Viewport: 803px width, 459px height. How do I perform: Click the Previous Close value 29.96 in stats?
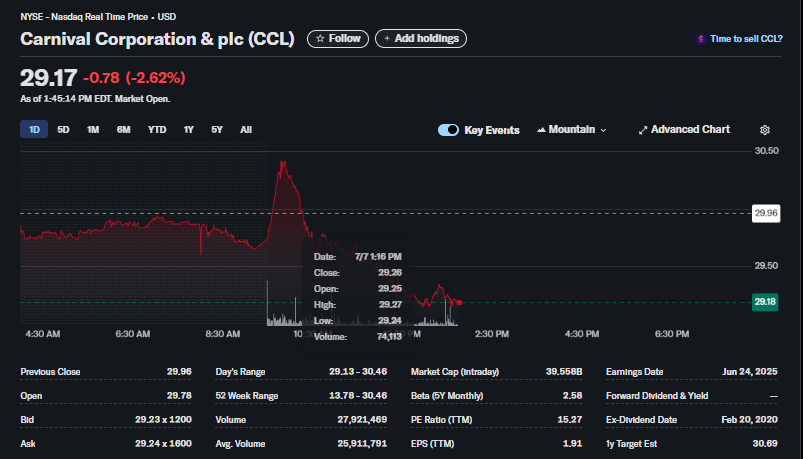[x=179, y=372]
